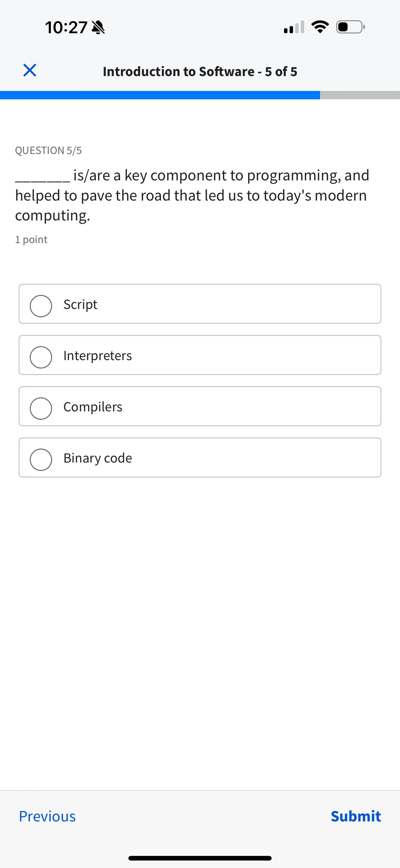Tap the battery indicator icon
This screenshot has width=400, height=868.
click(349, 28)
